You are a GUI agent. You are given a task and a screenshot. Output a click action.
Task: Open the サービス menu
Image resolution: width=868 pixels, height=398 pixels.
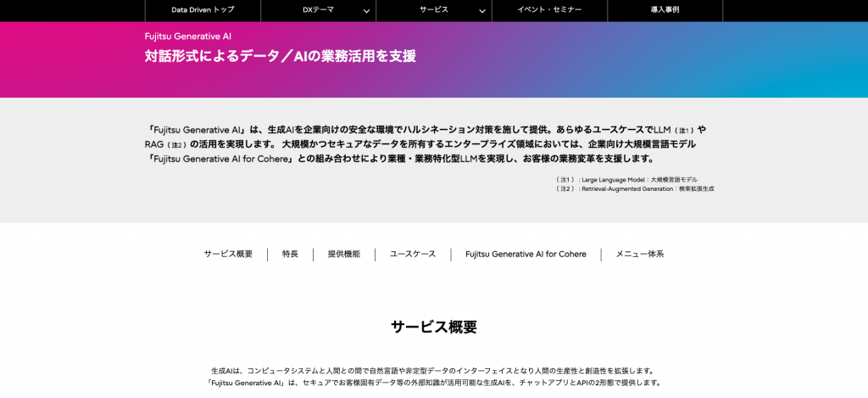click(x=434, y=10)
